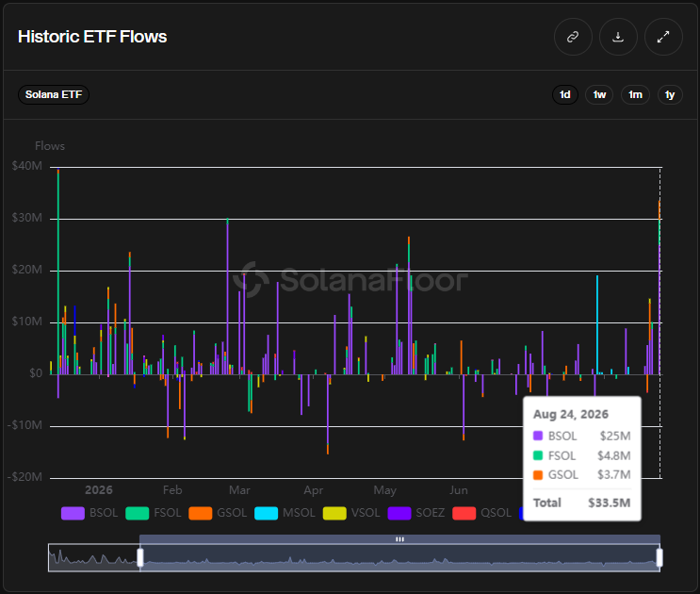Toggle the QSOL series in the legend
This screenshot has width=700, height=594.
point(481,513)
